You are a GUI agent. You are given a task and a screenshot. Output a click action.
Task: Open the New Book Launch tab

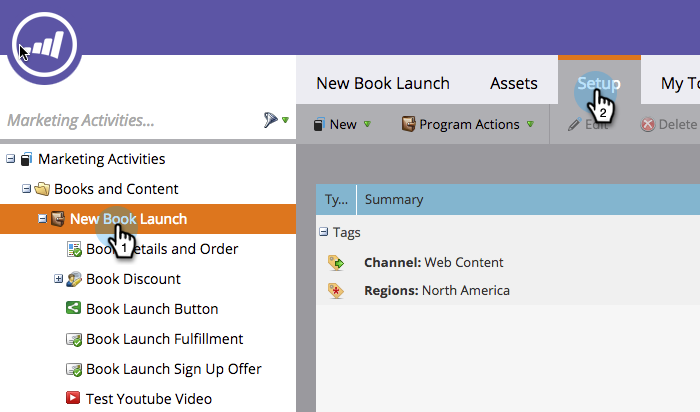383,84
